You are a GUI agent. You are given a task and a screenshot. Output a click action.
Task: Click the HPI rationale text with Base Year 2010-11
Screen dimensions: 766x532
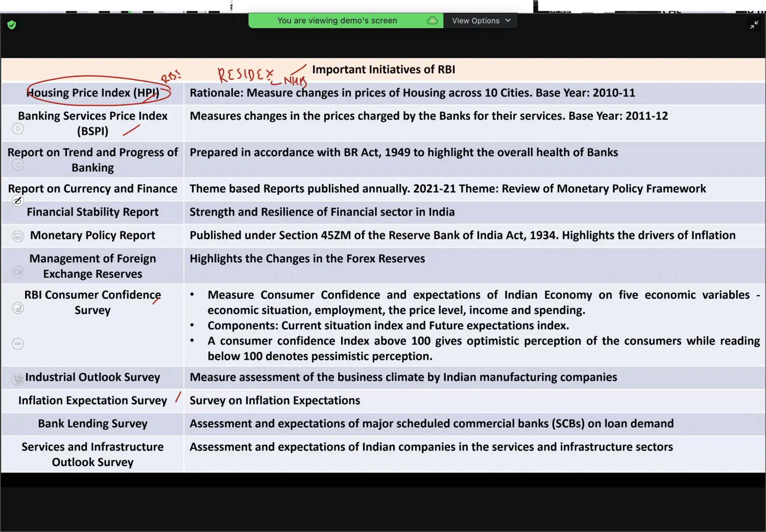pyautogui.click(x=412, y=93)
